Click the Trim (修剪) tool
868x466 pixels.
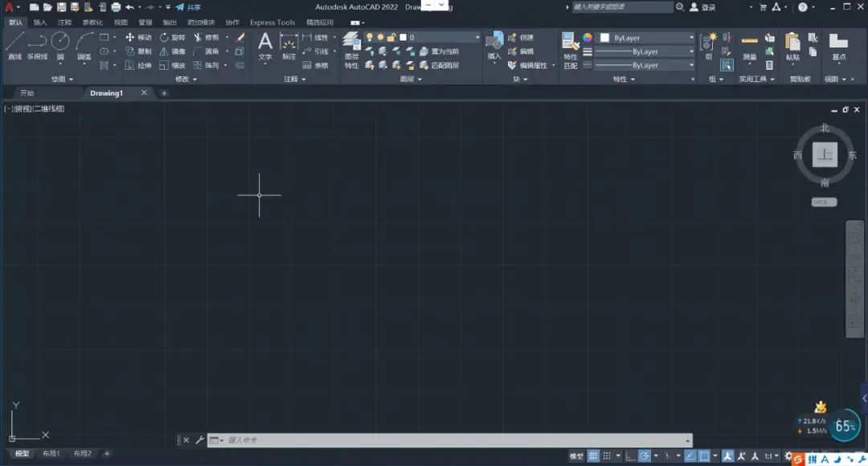tap(207, 37)
